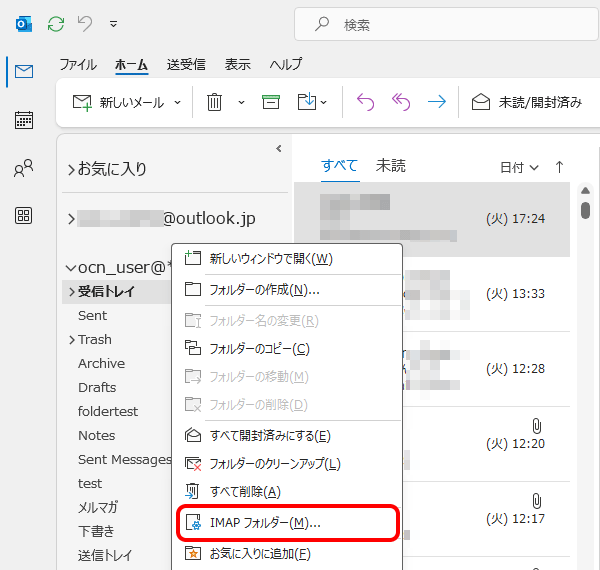Expand the お気に入り favorites section
The width and height of the screenshot is (600, 570).
point(71,169)
